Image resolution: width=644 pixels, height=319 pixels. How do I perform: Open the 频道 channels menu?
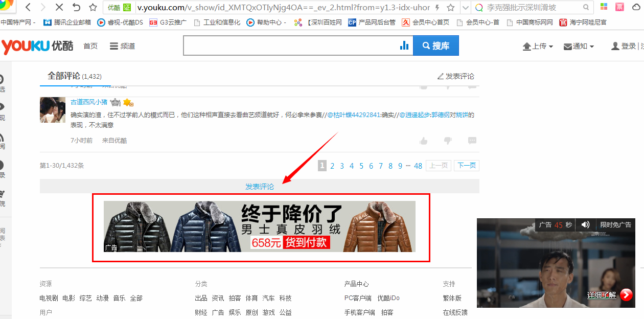pos(122,45)
